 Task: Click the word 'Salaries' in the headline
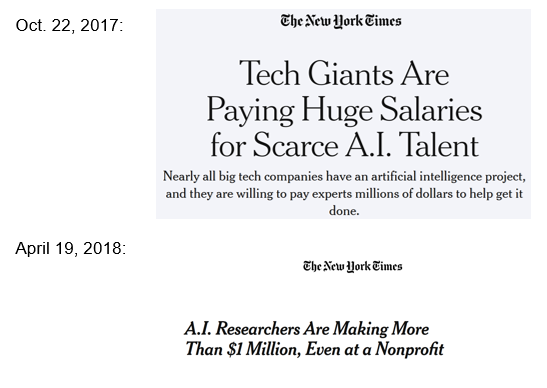click(x=431, y=109)
